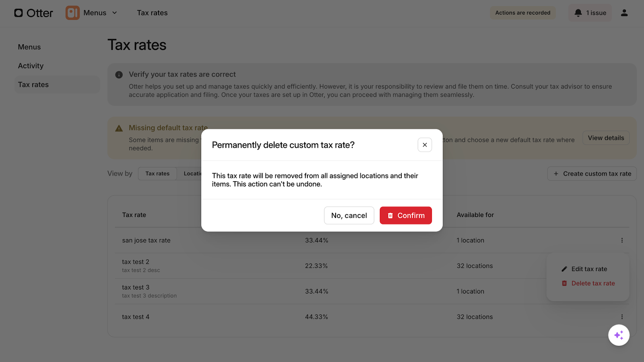This screenshot has width=644, height=362.
Task: Switch the view to the Tax rates tab
Action: click(x=157, y=174)
